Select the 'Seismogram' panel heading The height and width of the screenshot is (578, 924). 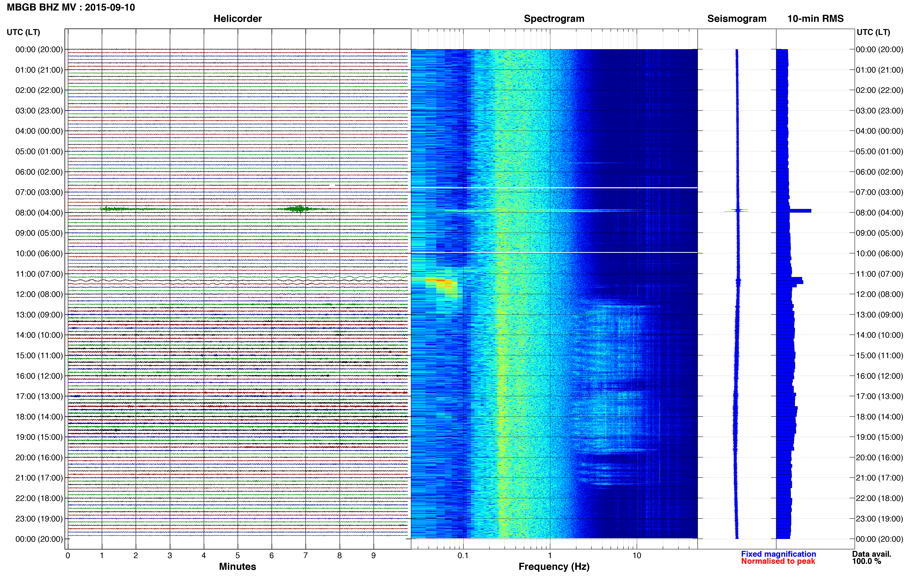coord(736,19)
